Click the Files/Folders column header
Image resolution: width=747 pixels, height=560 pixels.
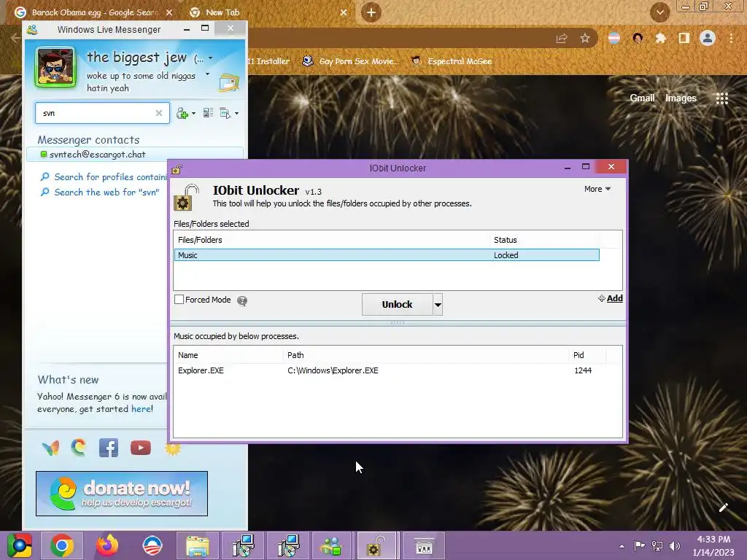point(332,240)
